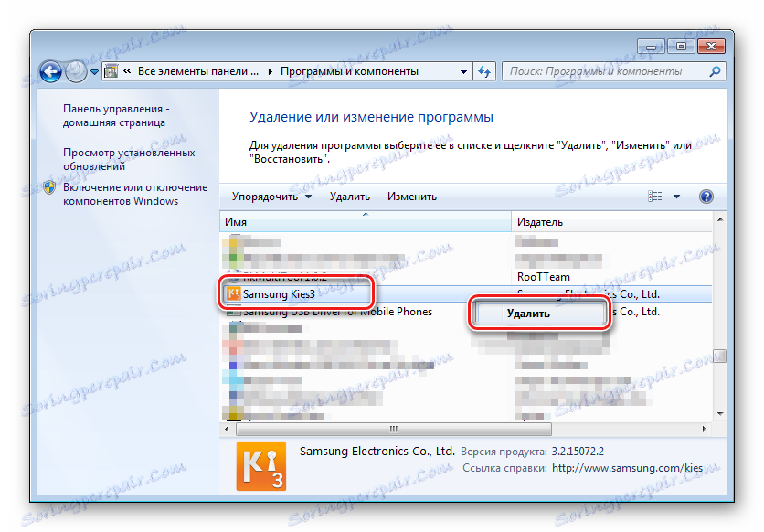Open the http://www.samsung.com/kies help link
The image size is (764, 532).
click(627, 468)
